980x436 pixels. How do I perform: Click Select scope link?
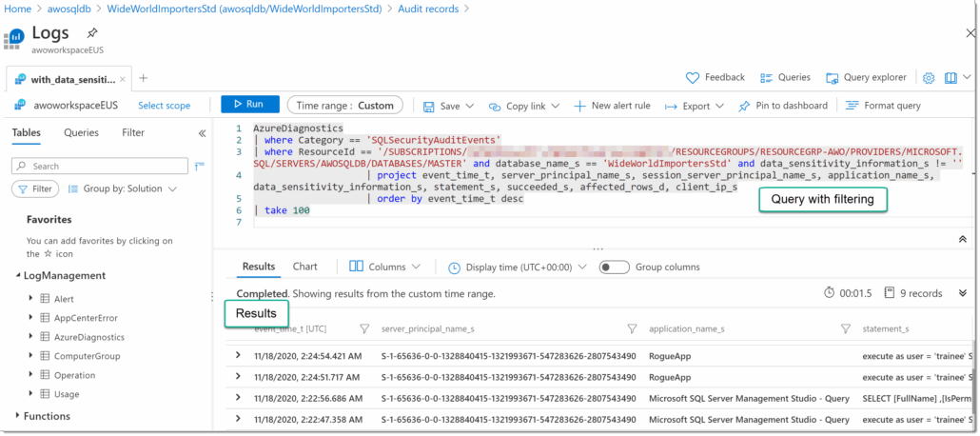164,106
